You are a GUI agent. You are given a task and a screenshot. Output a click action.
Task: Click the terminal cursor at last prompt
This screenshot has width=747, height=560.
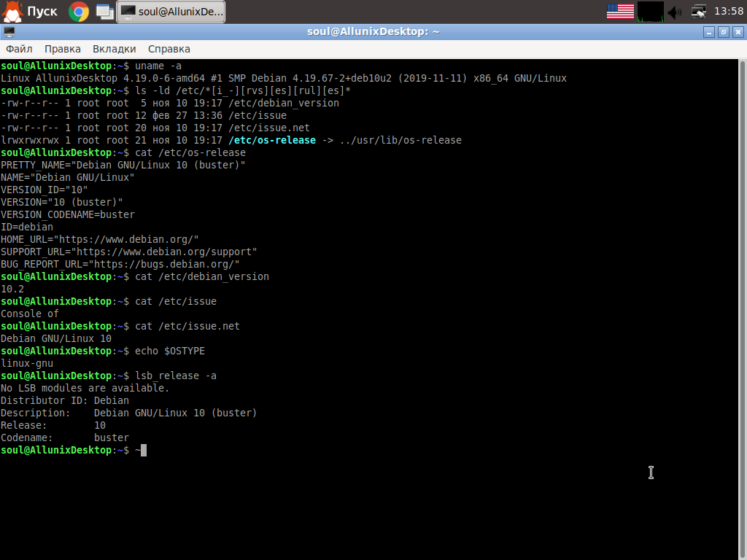pyautogui.click(x=144, y=450)
